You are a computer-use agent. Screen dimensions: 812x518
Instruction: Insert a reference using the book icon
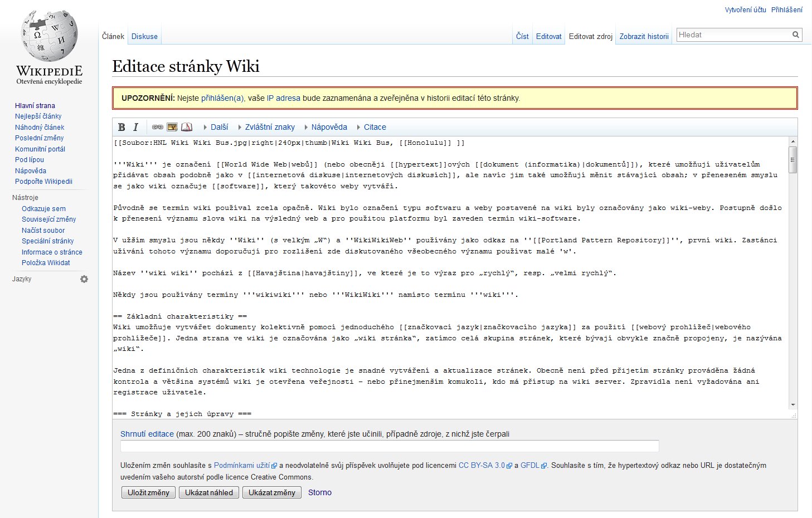point(187,127)
